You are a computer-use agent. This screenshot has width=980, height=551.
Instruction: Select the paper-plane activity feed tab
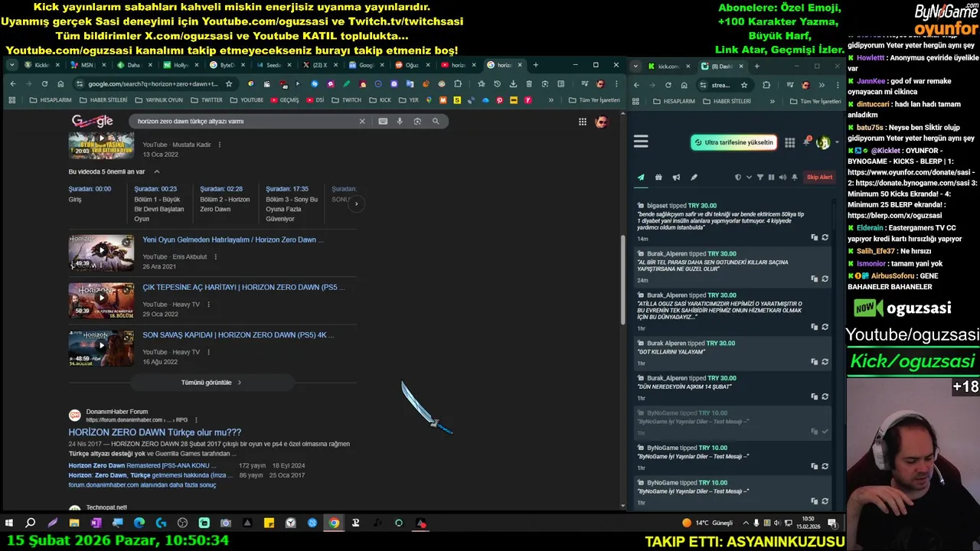[x=641, y=178]
